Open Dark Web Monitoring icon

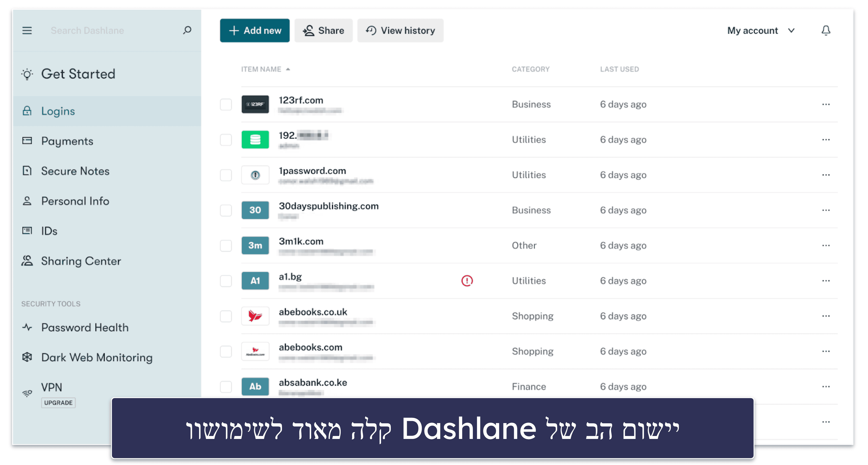pos(27,357)
